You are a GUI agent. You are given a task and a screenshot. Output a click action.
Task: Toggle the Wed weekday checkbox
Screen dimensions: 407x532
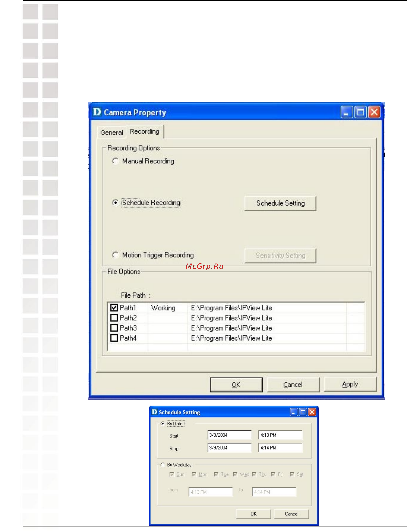coord(235,474)
